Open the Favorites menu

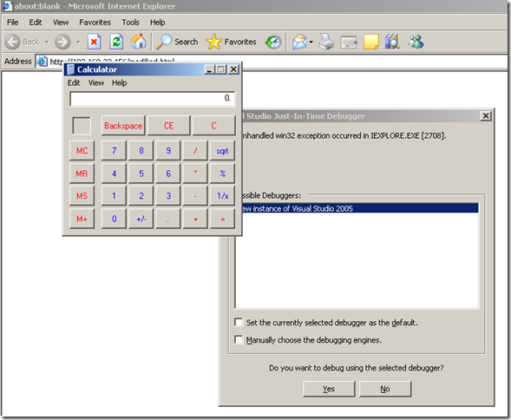tap(95, 23)
